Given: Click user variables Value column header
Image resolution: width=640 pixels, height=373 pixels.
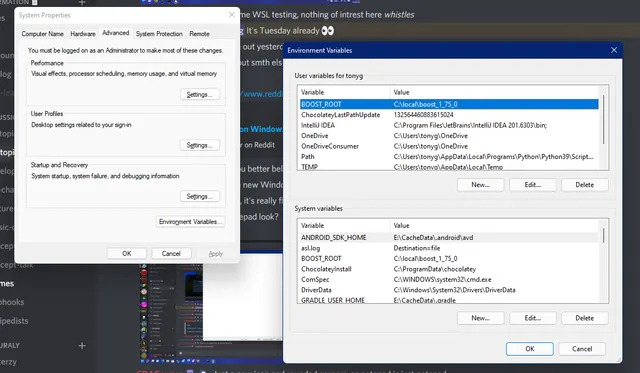Looking at the screenshot, I should (494, 92).
